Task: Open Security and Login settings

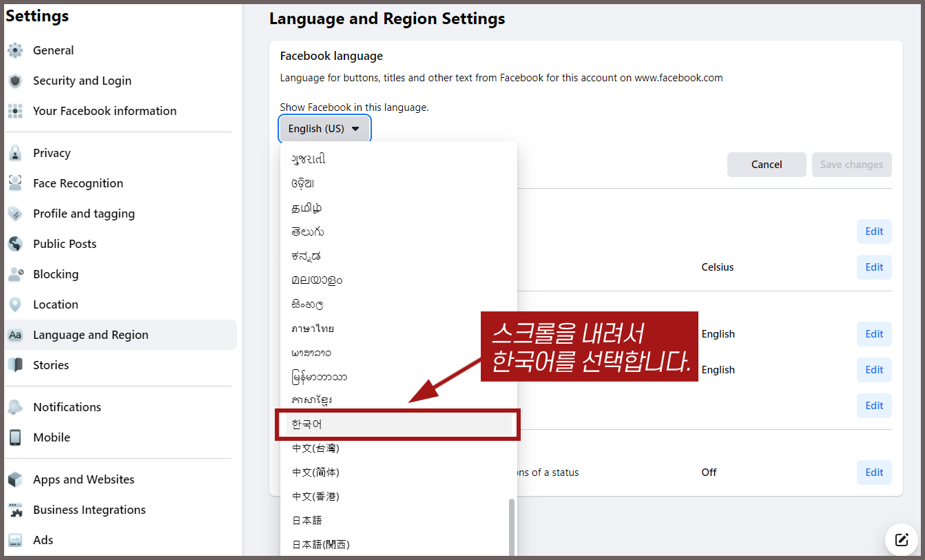Action: [x=121, y=81]
